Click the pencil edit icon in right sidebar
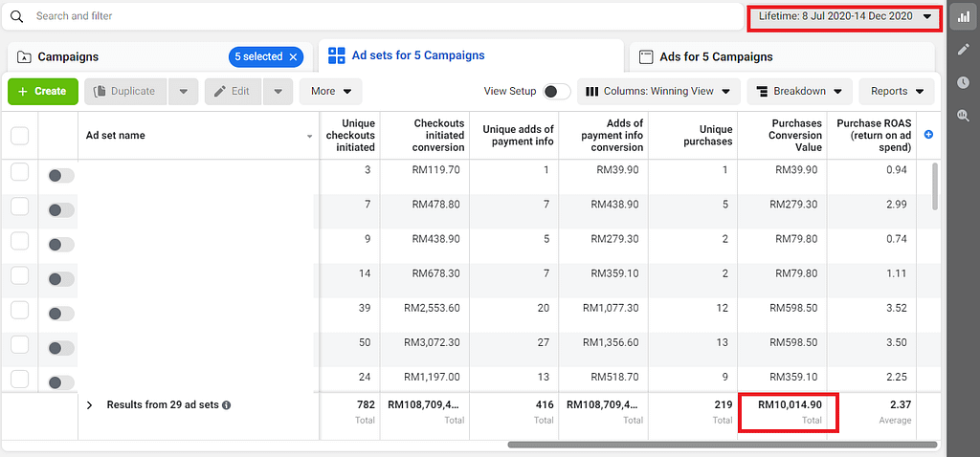Image resolution: width=980 pixels, height=457 pixels. click(963, 50)
